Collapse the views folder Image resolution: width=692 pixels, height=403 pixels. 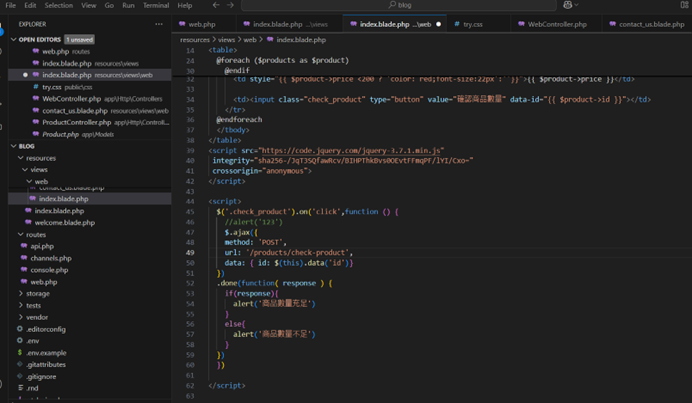38,169
